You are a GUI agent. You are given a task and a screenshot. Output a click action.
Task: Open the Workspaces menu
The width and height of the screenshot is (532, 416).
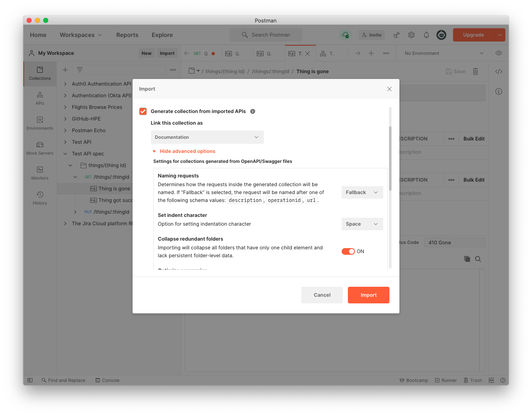(x=81, y=35)
